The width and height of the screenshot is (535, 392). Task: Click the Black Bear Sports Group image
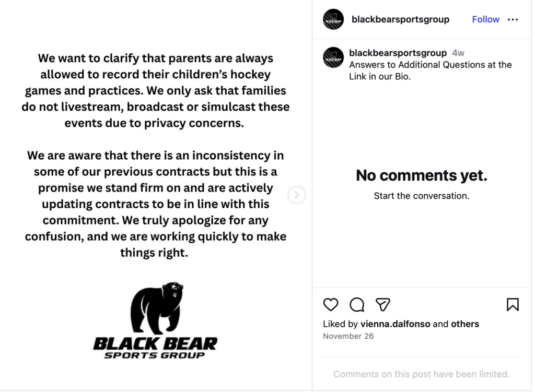click(155, 196)
